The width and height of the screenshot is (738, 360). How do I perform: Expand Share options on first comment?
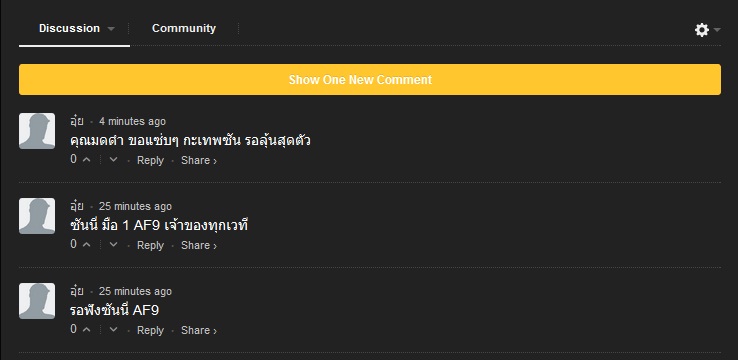point(199,160)
